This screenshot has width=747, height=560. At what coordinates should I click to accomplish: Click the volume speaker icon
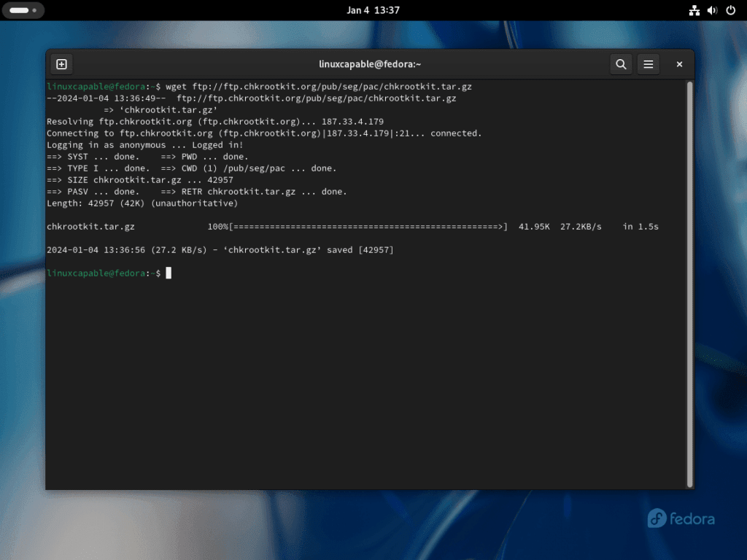[711, 10]
